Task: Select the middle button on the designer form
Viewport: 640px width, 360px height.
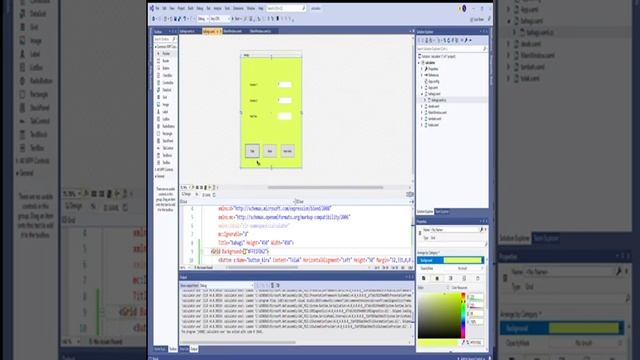Action: pos(270,151)
